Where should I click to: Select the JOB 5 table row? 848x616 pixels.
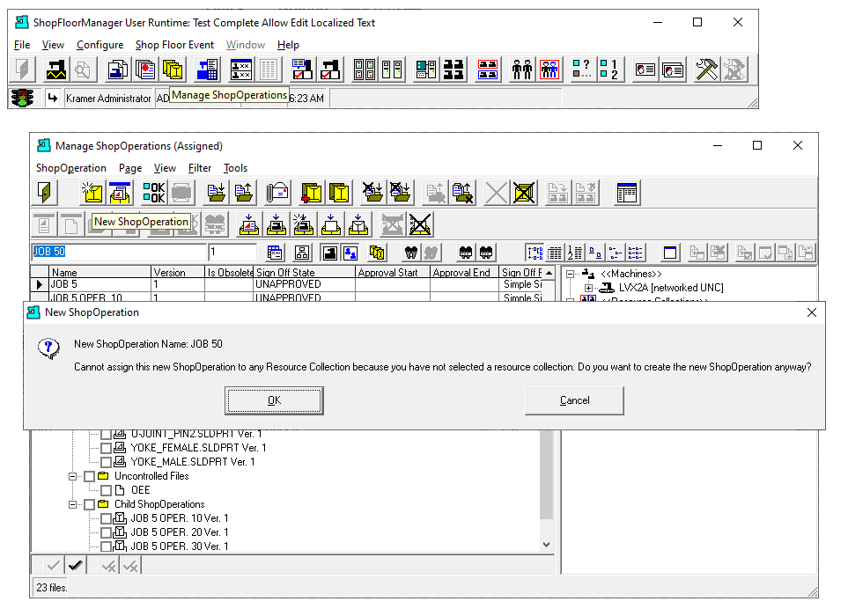tap(292, 284)
